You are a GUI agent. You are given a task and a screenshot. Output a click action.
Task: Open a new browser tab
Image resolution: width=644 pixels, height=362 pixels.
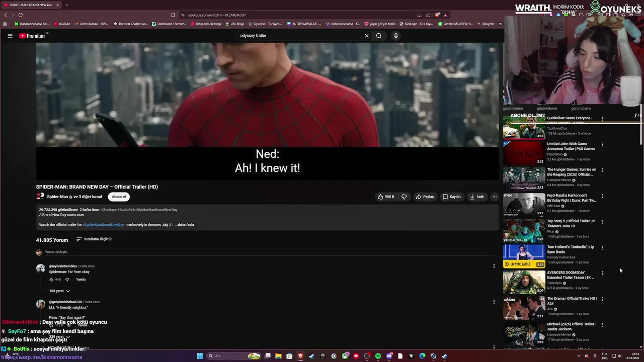click(x=66, y=5)
